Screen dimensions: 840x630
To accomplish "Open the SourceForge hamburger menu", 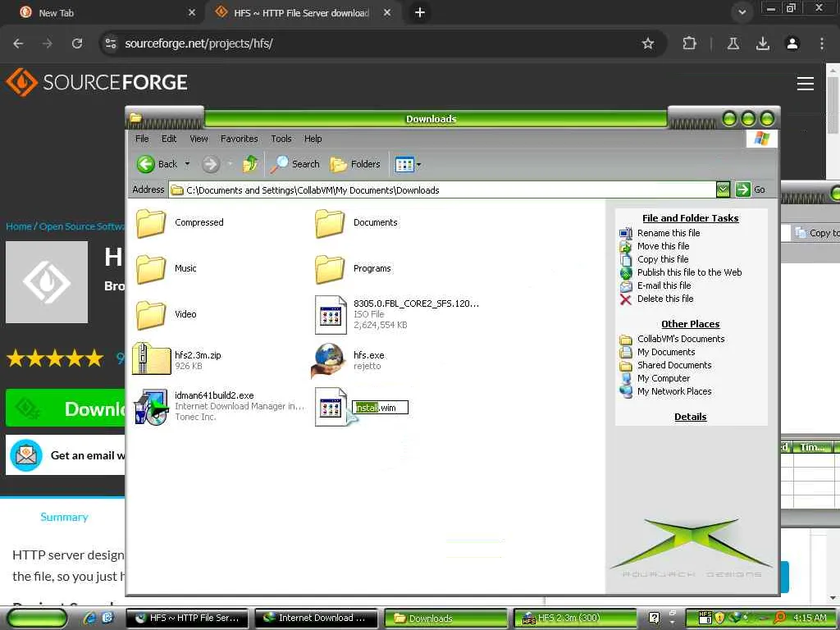I will point(806,84).
